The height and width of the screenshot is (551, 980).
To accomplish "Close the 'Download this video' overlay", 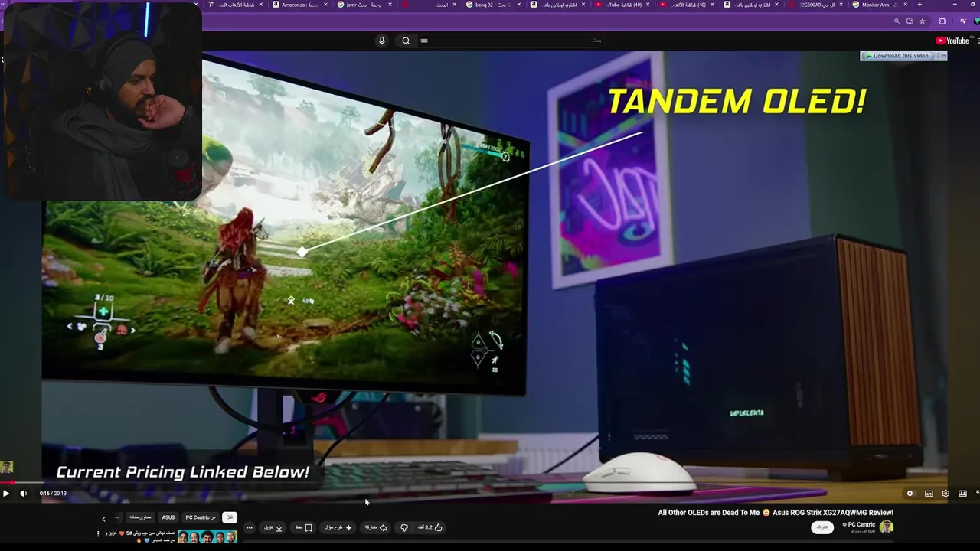I will click(x=943, y=56).
